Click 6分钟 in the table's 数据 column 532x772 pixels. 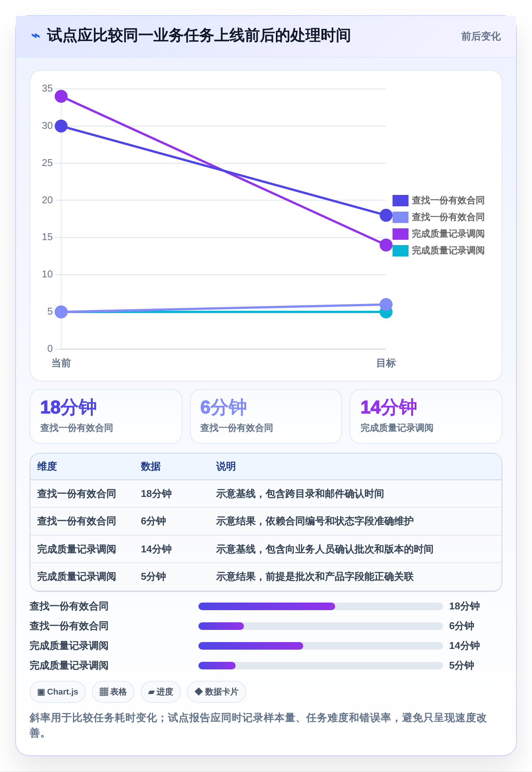coord(154,521)
